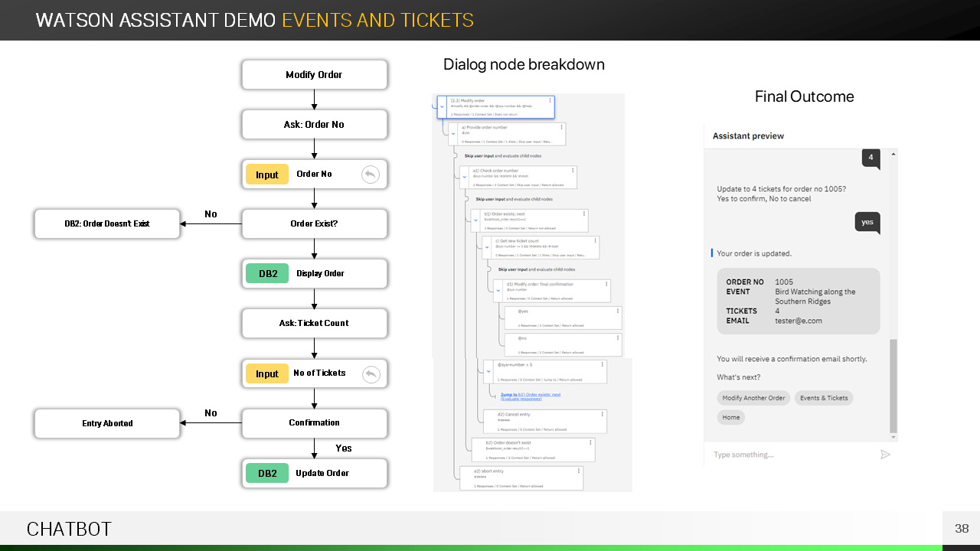Viewport: 980px width, 551px height.
Task: Click the Type something message input field
Action: (789, 455)
